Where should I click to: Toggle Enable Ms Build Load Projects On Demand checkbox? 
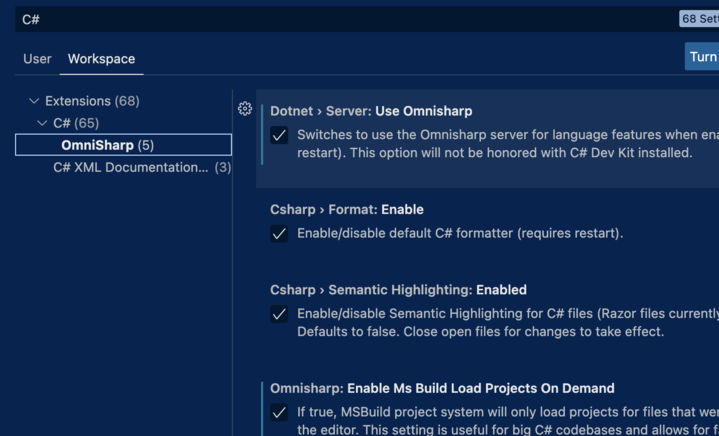(x=279, y=413)
